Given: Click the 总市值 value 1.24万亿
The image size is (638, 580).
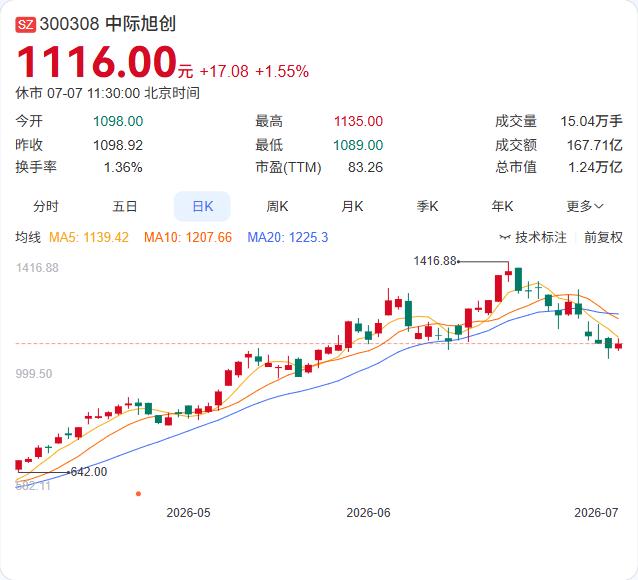Looking at the screenshot, I should 595,167.
